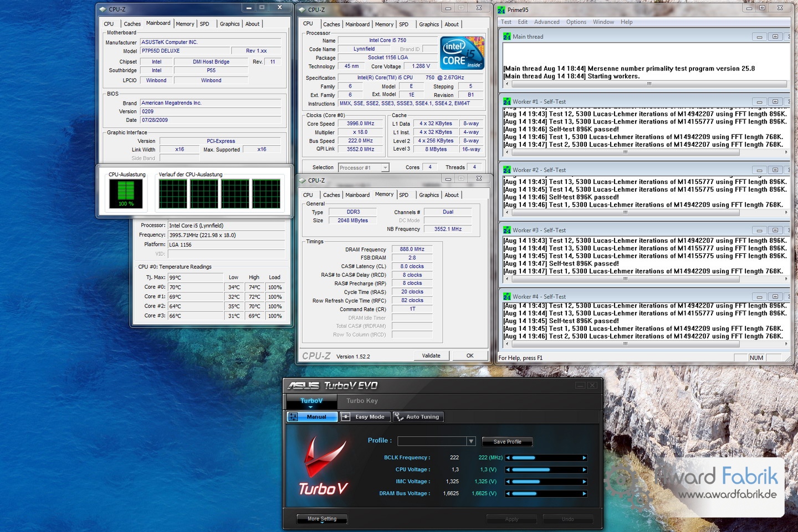Switch TurboV to Easy Mode
The width and height of the screenshot is (798, 532).
(x=365, y=417)
